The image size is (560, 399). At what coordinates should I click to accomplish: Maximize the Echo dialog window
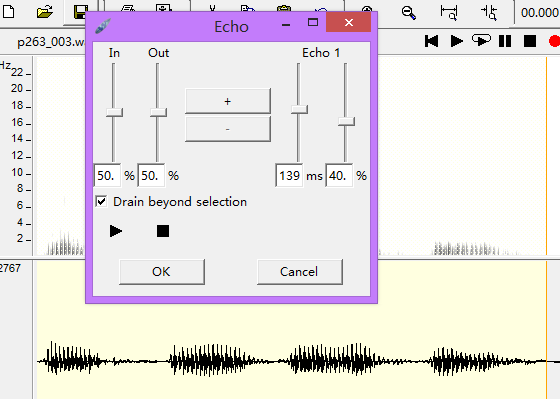[x=313, y=23]
